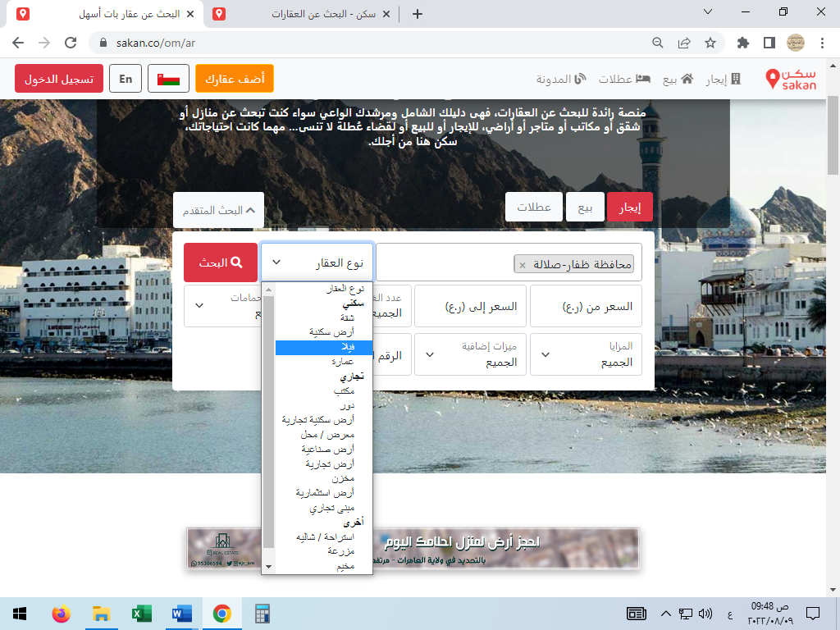
Task: Open the taskbar volume control
Action: point(705,614)
